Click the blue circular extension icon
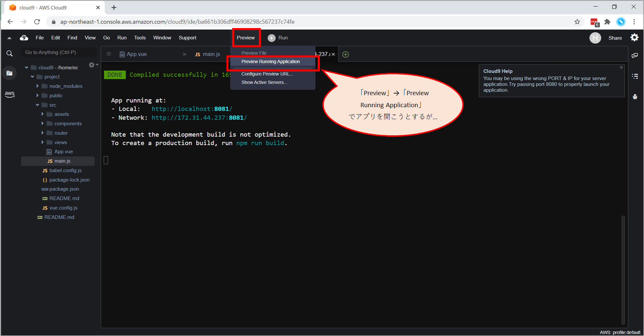 pyautogui.click(x=621, y=22)
